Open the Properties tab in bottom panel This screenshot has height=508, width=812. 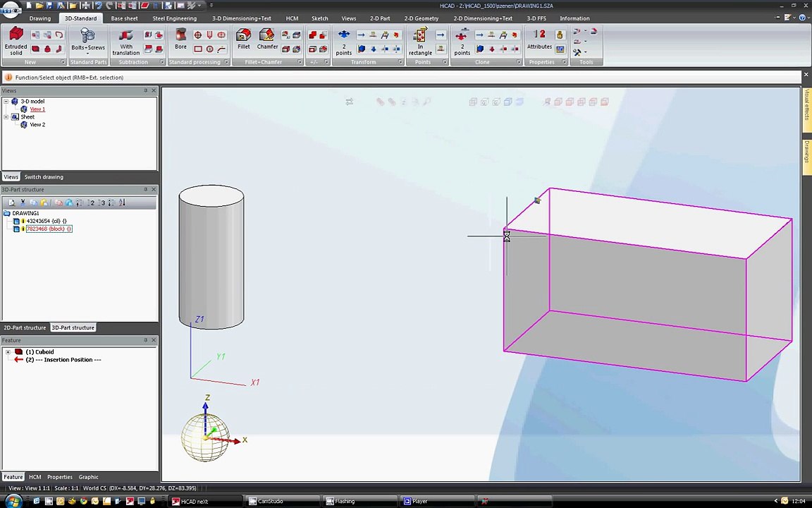tap(59, 477)
